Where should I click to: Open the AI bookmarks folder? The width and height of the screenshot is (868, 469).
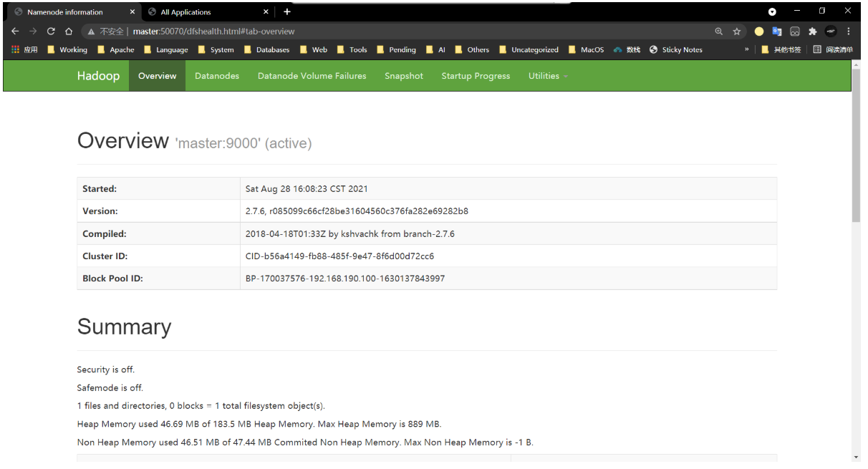click(435, 49)
